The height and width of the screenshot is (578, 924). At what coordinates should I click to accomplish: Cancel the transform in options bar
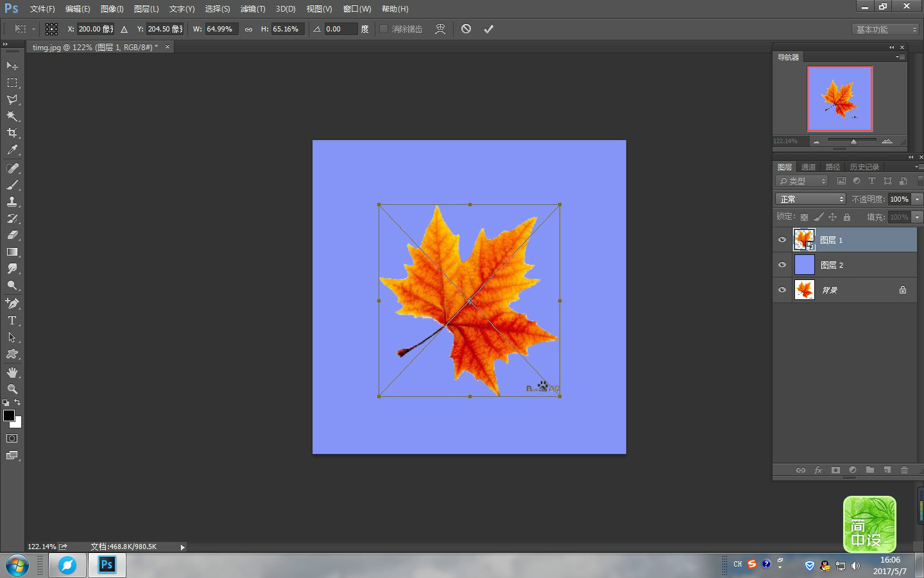pos(466,29)
